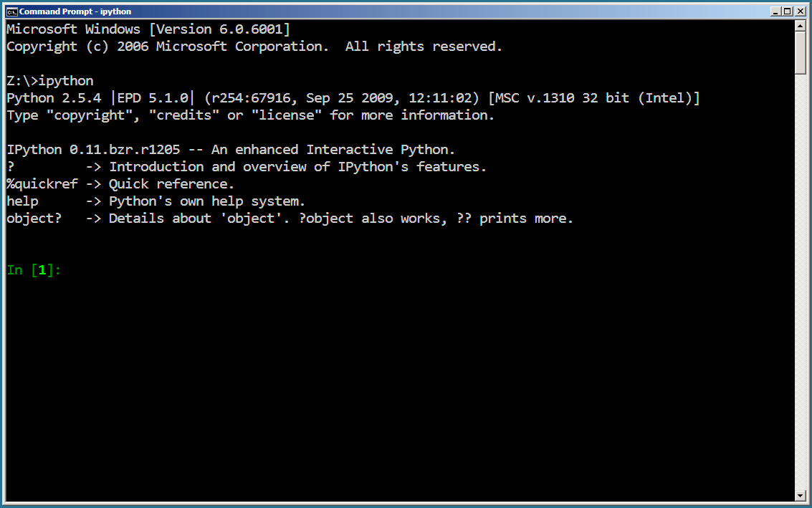The height and width of the screenshot is (508, 812).
Task: Click the Microsoft Windows version banner
Action: (147, 29)
